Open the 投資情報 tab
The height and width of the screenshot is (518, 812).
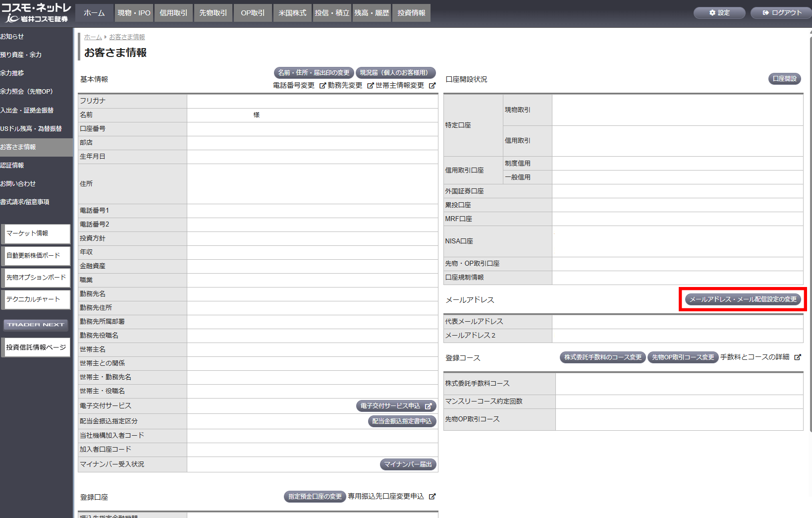coord(411,13)
